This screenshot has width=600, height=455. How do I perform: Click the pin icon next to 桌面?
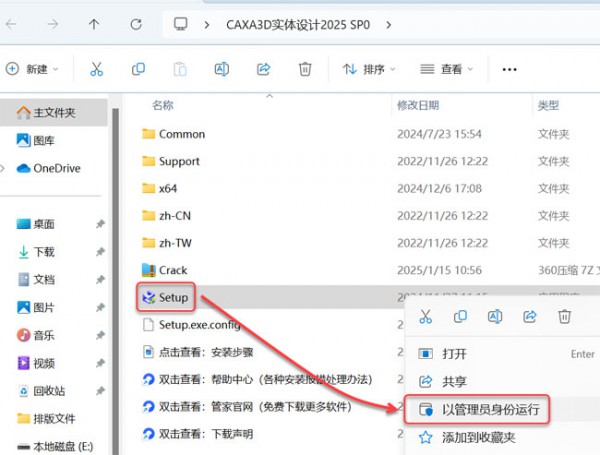coord(100,224)
